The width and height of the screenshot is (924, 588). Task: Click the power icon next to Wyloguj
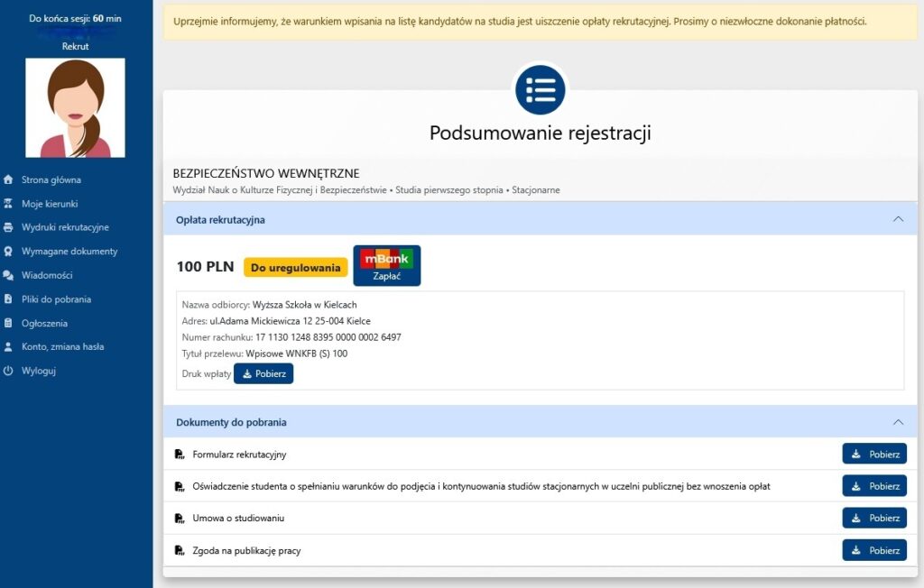point(8,371)
